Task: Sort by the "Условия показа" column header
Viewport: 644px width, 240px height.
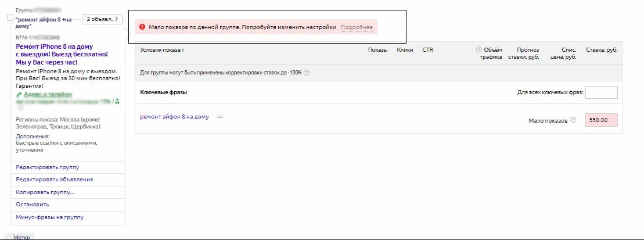Action: pyautogui.click(x=162, y=50)
